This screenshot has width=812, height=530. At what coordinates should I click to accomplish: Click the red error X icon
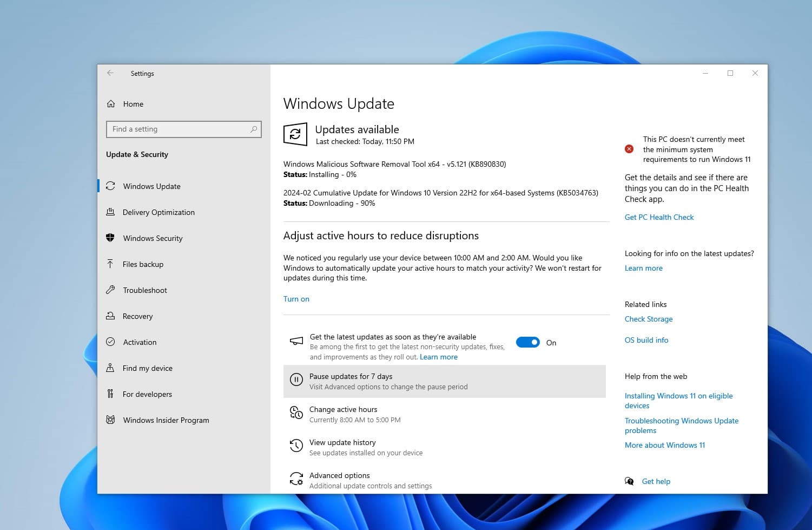[629, 149]
